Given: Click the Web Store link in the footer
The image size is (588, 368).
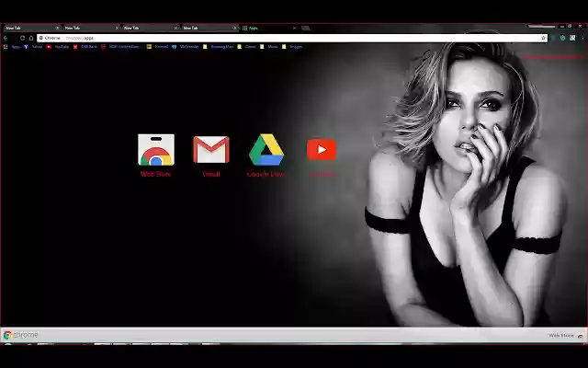Looking at the screenshot, I should click(x=566, y=335).
